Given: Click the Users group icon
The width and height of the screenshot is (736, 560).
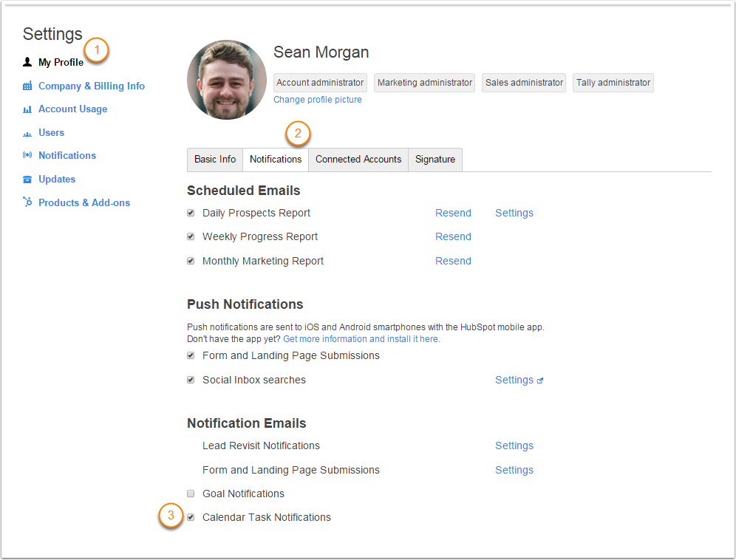Looking at the screenshot, I should (27, 134).
